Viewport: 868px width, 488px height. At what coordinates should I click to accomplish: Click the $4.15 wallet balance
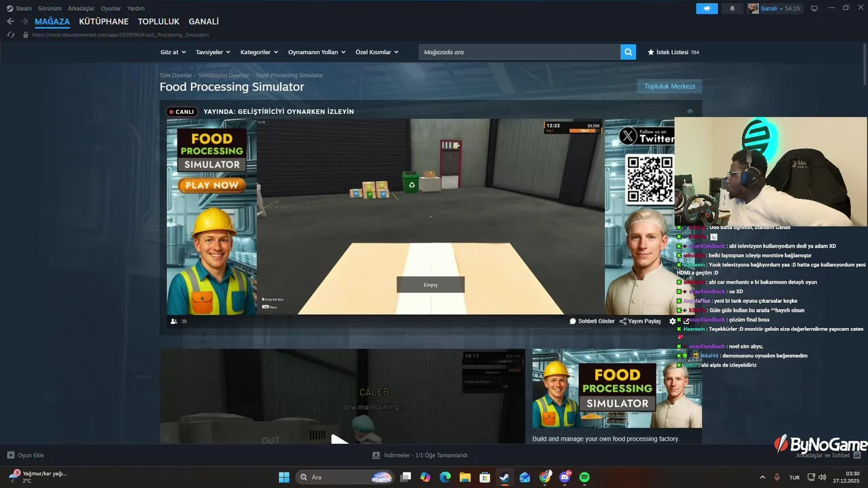tap(792, 8)
